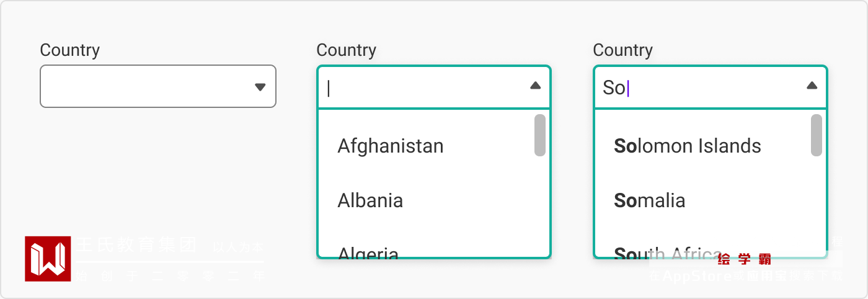Click the scrollbar thumb beside Afghanistan
This screenshot has width=868, height=299.
pos(539,135)
